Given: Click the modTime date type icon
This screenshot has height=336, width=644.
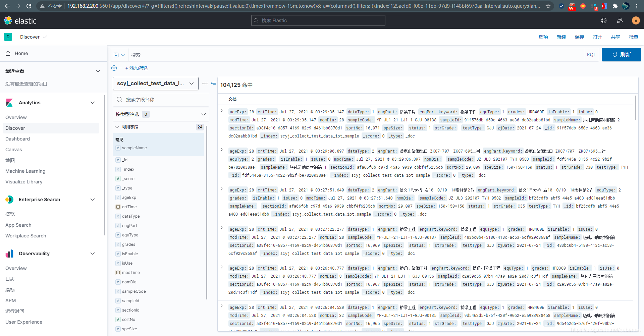Looking at the screenshot, I should click(x=118, y=273).
